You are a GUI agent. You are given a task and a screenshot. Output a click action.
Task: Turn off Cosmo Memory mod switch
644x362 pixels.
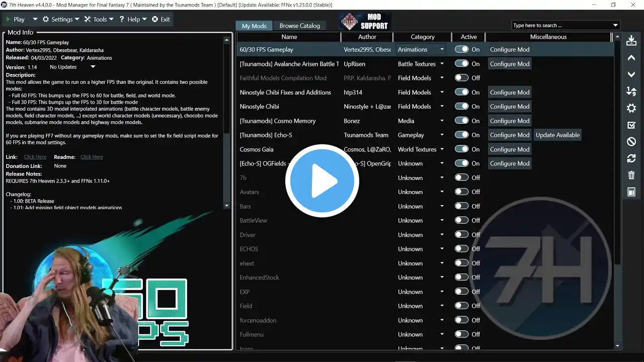coord(461,121)
